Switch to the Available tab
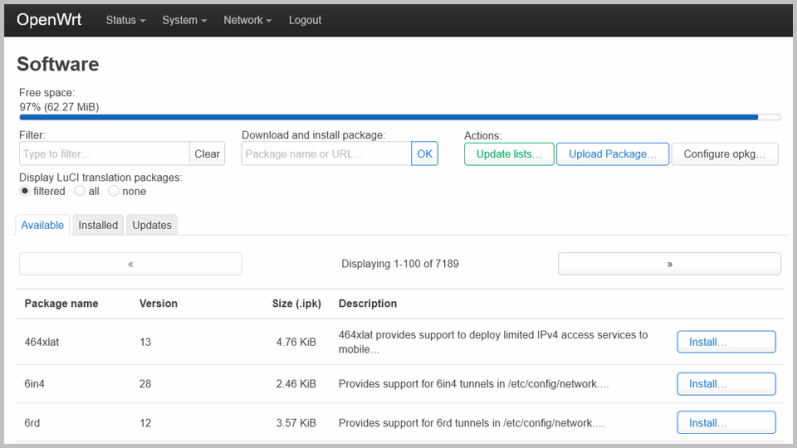The width and height of the screenshot is (797, 448). coord(42,225)
